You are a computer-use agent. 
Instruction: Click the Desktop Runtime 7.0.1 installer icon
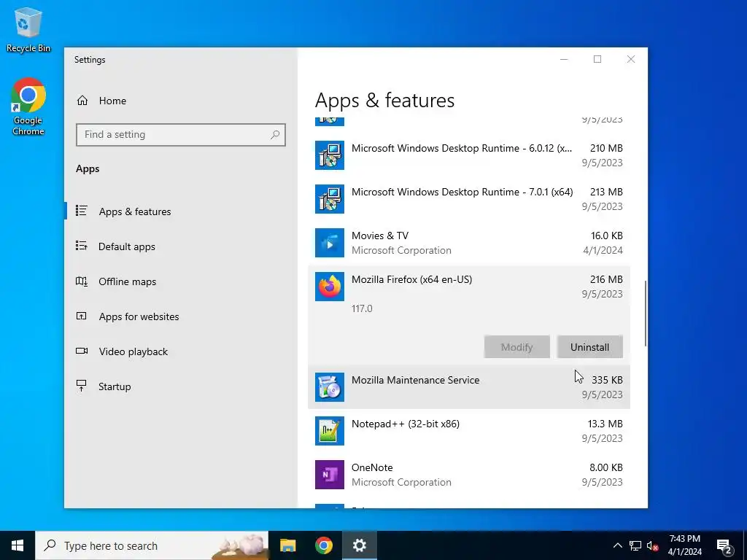pyautogui.click(x=330, y=199)
